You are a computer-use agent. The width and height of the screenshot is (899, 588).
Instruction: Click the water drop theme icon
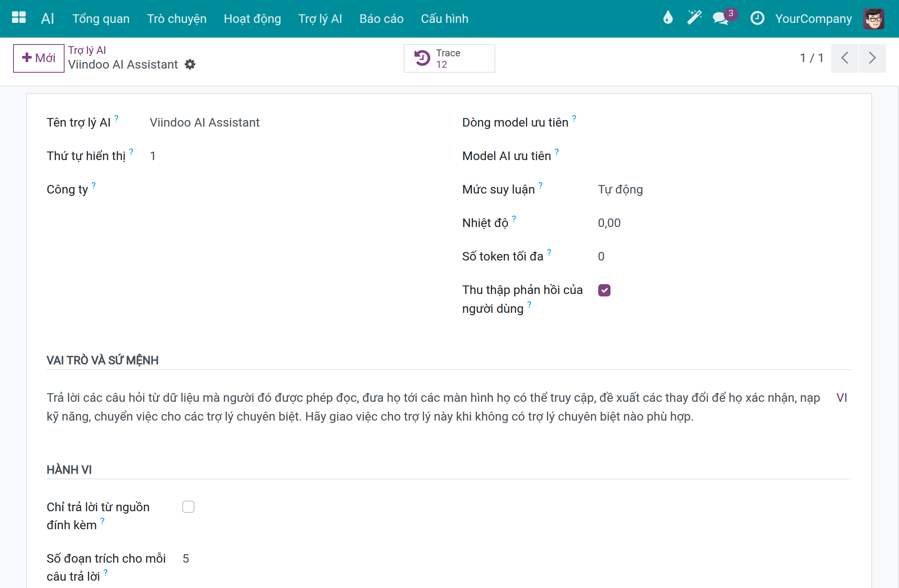coord(668,18)
